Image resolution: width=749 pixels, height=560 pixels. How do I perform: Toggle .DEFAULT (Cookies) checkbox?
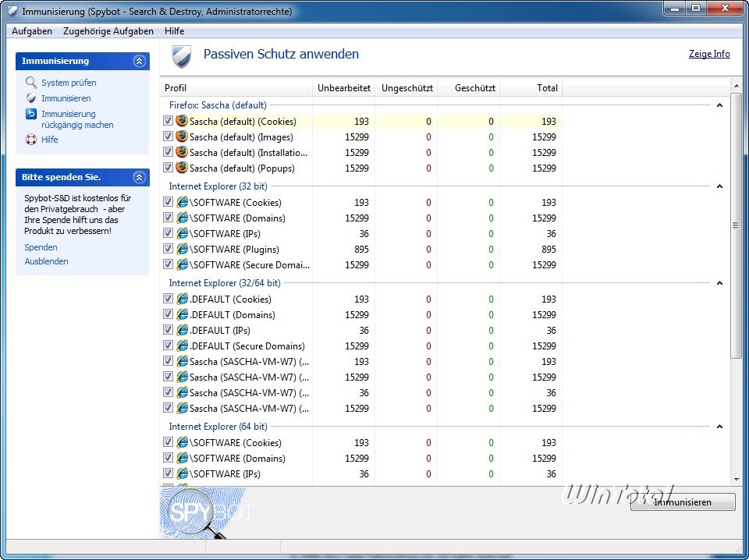point(168,299)
